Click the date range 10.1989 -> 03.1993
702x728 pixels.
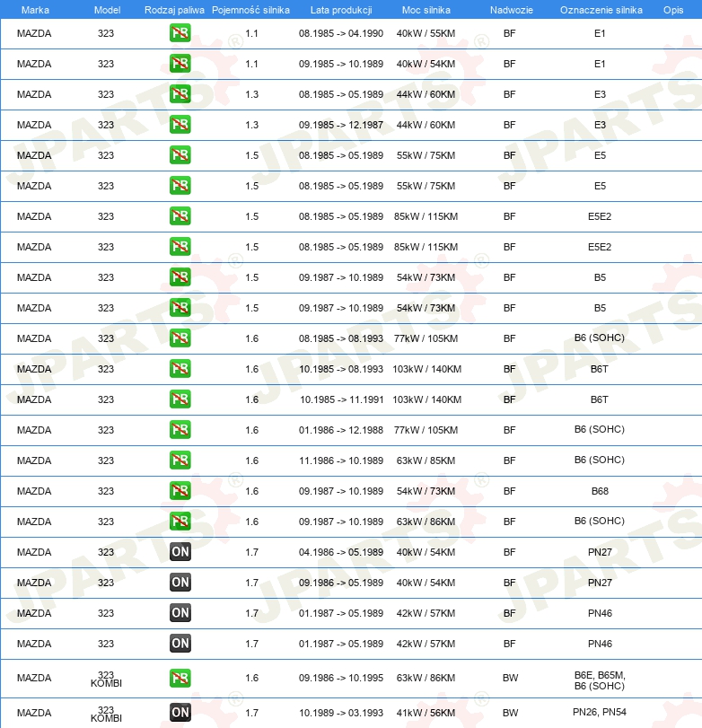tap(341, 713)
